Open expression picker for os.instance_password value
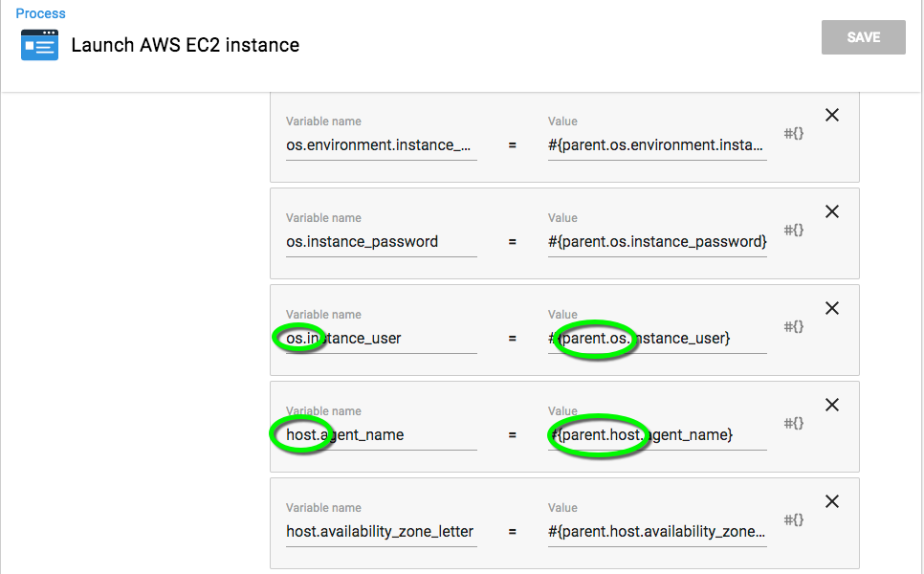This screenshot has height=574, width=924. (793, 230)
